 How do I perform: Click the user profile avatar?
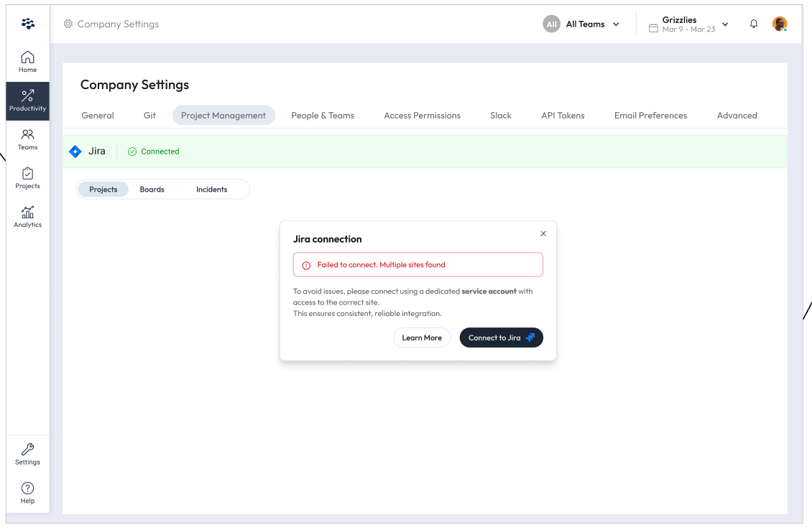780,24
